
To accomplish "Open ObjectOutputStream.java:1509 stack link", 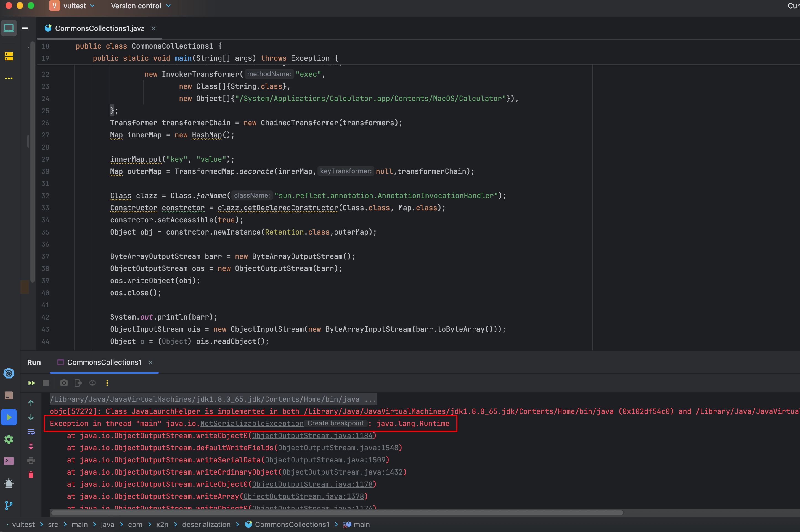I will point(325,460).
